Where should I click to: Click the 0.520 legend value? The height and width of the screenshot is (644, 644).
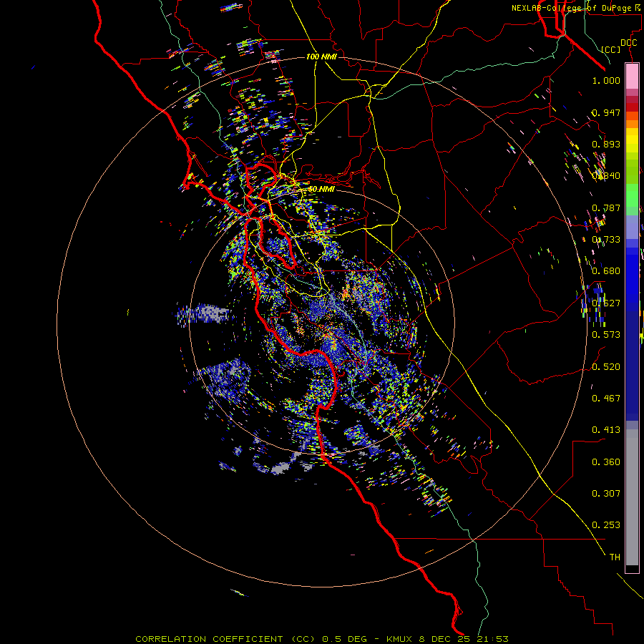(x=606, y=367)
